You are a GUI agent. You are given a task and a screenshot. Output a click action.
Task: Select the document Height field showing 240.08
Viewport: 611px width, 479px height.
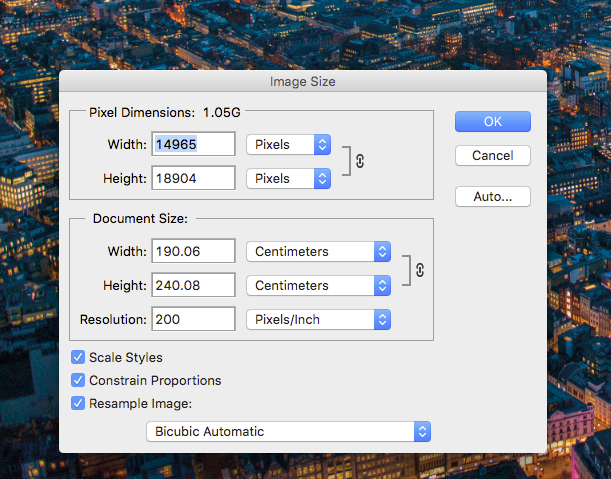(x=193, y=286)
